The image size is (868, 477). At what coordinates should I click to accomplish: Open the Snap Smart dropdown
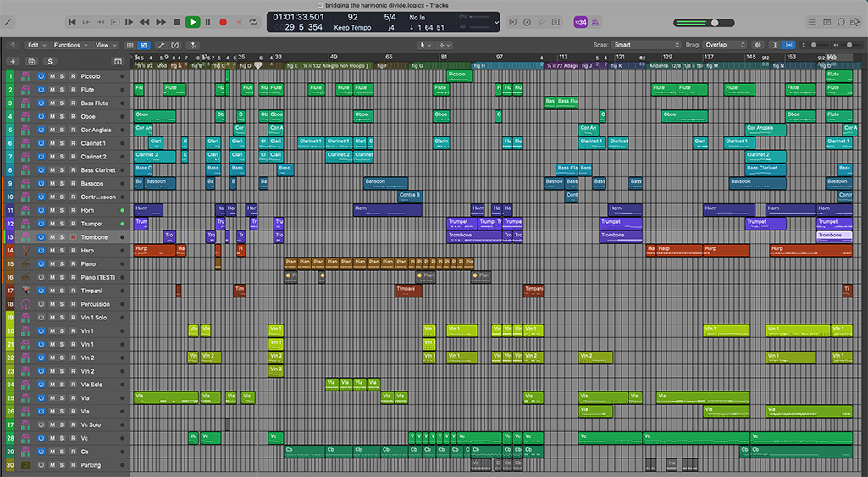(645, 45)
